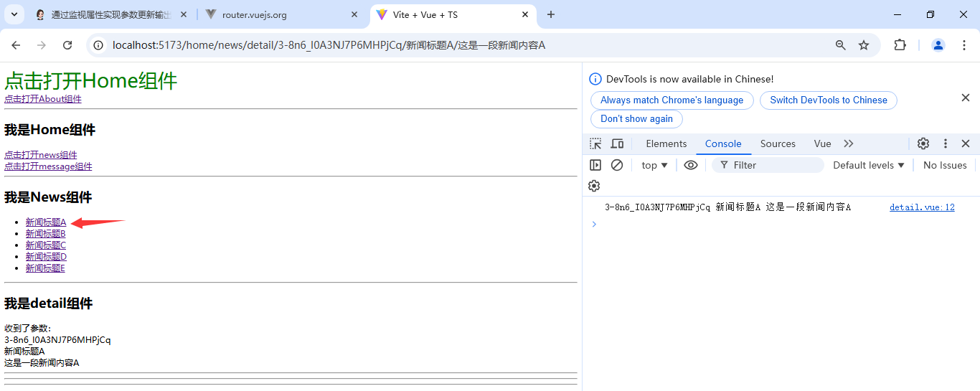The image size is (980, 391).
Task: Close the Vite + Vue + TS tab
Action: click(525, 14)
